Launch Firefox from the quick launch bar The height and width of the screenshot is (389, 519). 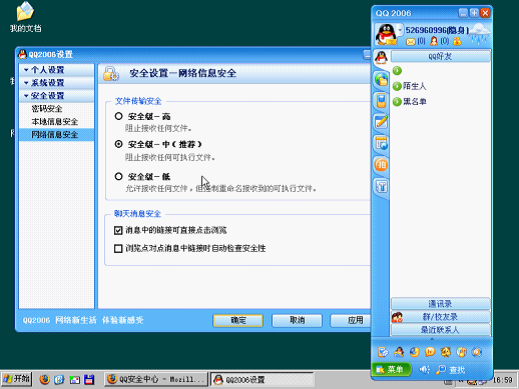tap(44, 379)
